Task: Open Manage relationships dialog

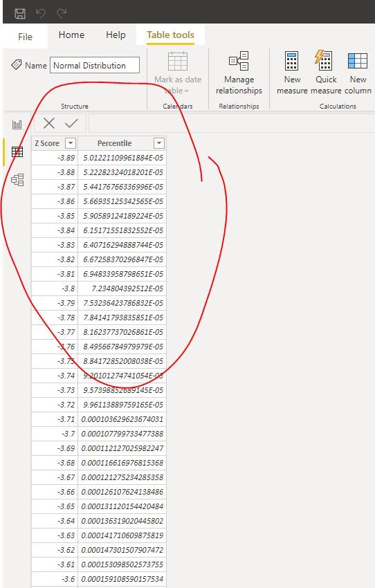Action: 239,73
